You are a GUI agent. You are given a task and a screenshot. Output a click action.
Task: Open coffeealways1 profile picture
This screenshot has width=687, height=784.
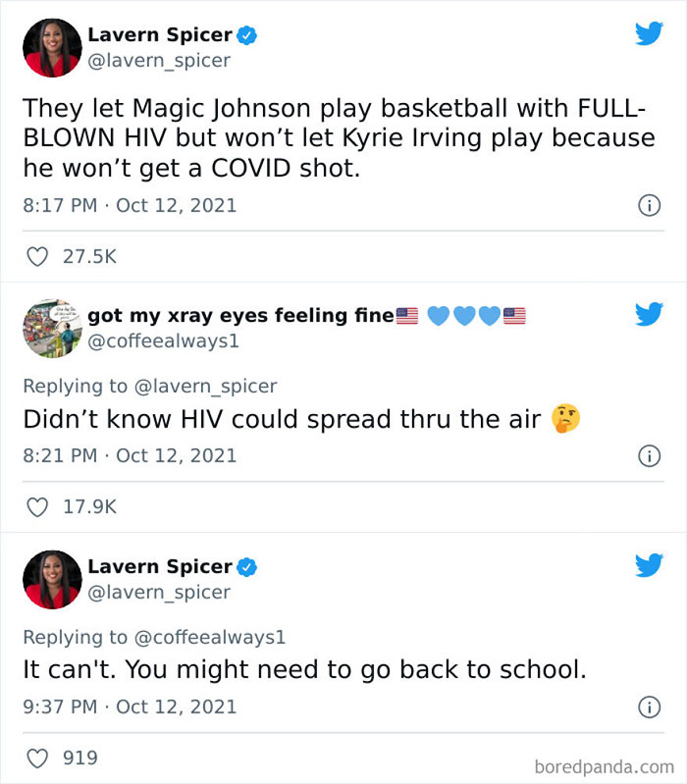[52, 329]
